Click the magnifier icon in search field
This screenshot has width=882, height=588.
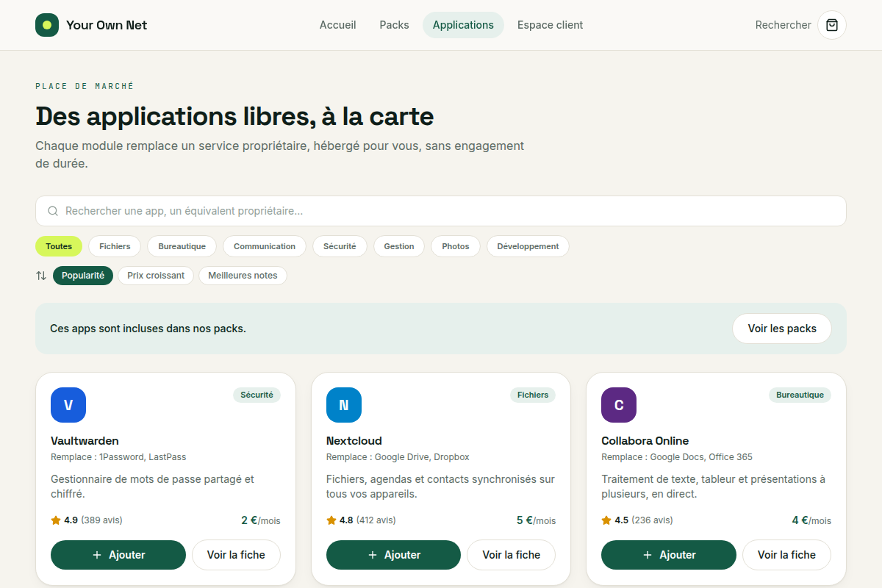53,211
